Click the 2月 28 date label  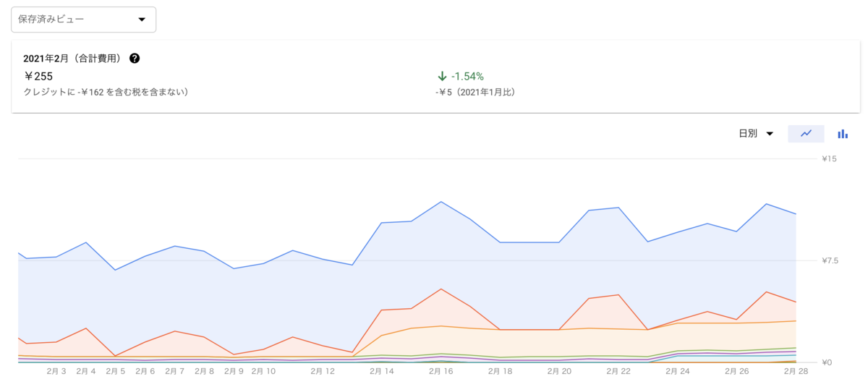[796, 371]
